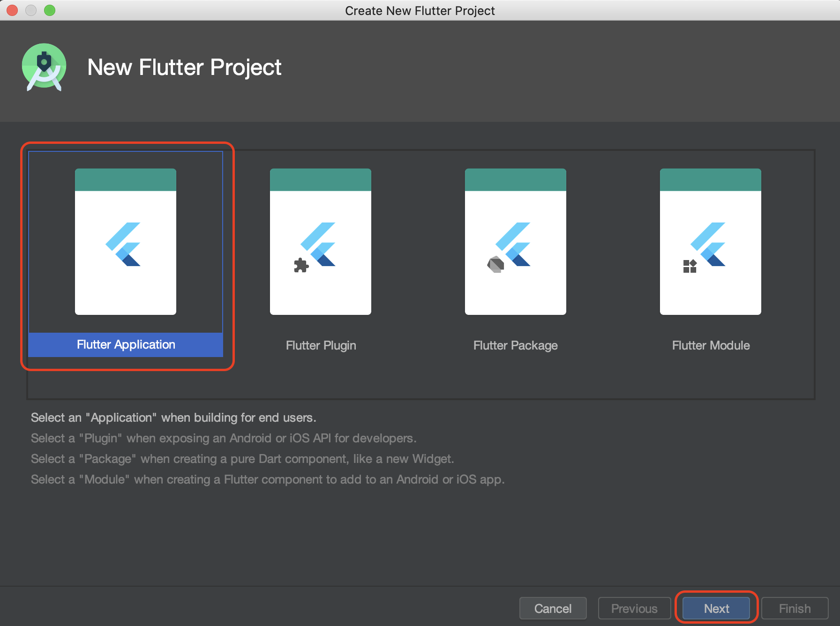Screen dimensions: 840x626
Task: Click the disabled Previous button
Action: pos(635,608)
